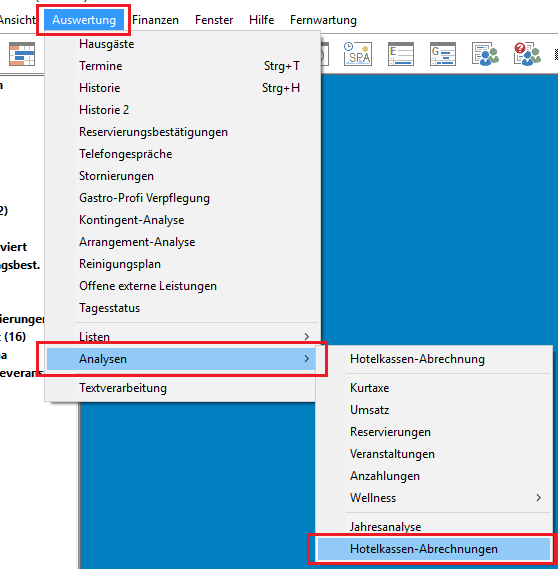Open Textverarbeitung entry
This screenshot has width=558, height=569.
point(181,388)
